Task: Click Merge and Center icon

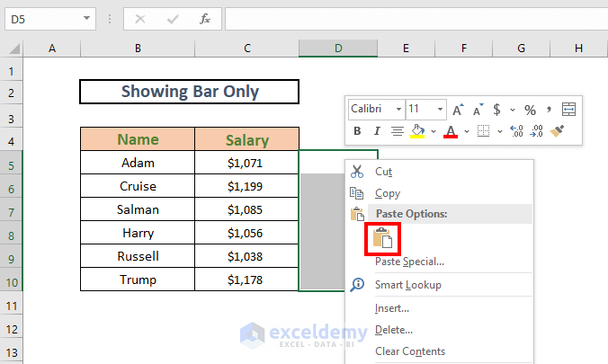Action: [568, 110]
